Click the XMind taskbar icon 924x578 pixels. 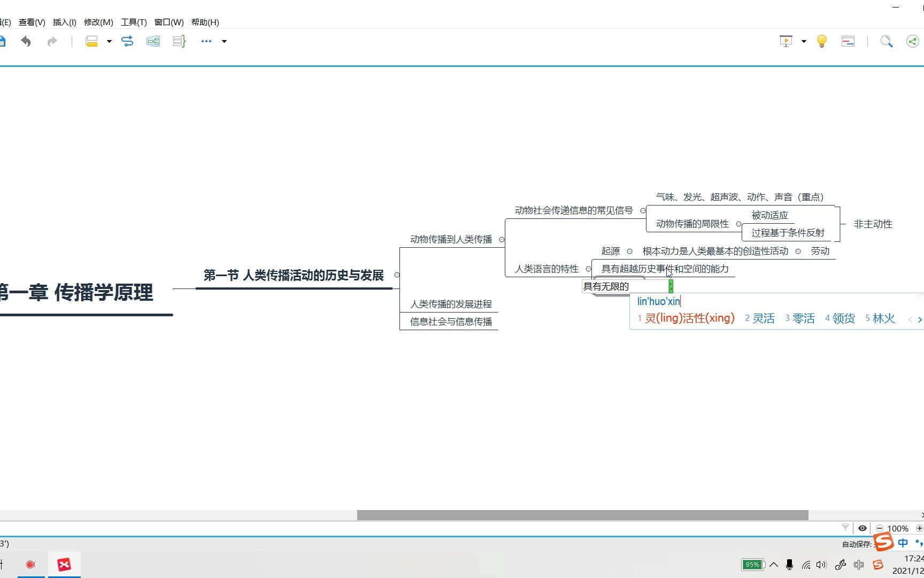(64, 564)
